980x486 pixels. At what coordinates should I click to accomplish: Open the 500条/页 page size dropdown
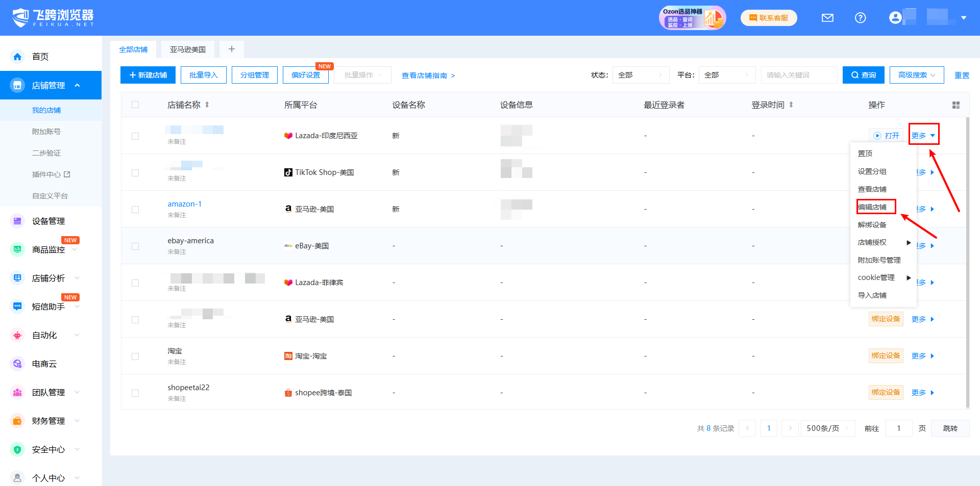point(827,428)
